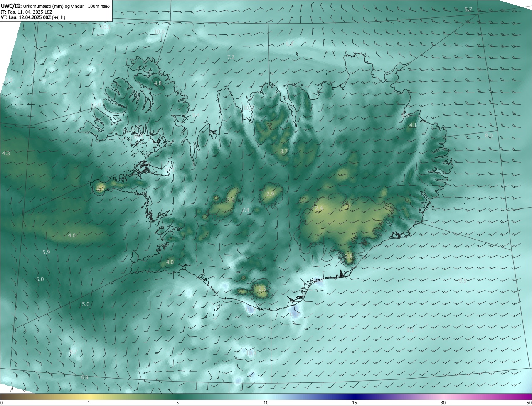Click the color scale tick label 50
Screen dimensions: 532x406
(x=528, y=403)
